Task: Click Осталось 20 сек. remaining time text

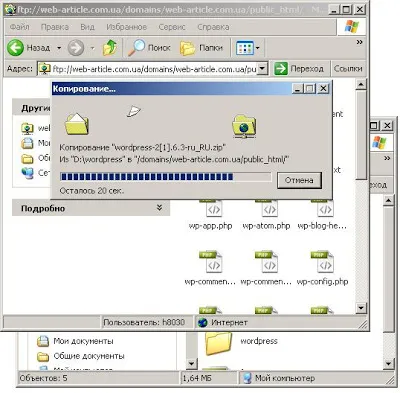Action: tap(92, 191)
